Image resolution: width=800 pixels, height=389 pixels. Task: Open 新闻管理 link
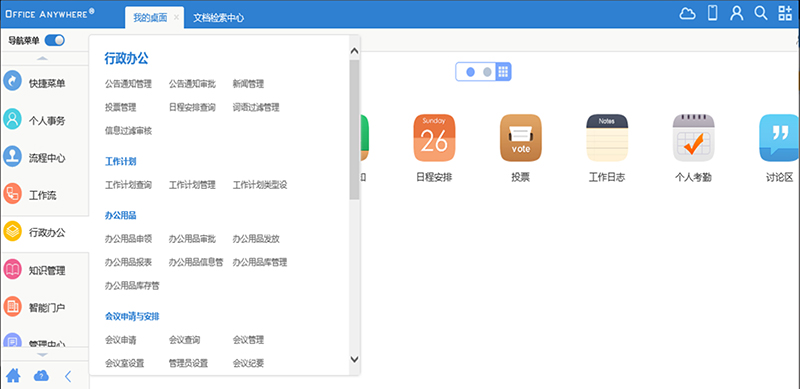248,84
